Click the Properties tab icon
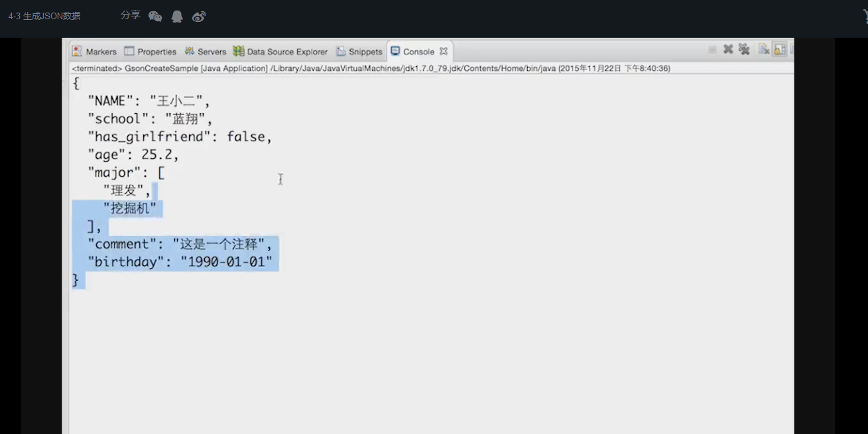 click(129, 51)
